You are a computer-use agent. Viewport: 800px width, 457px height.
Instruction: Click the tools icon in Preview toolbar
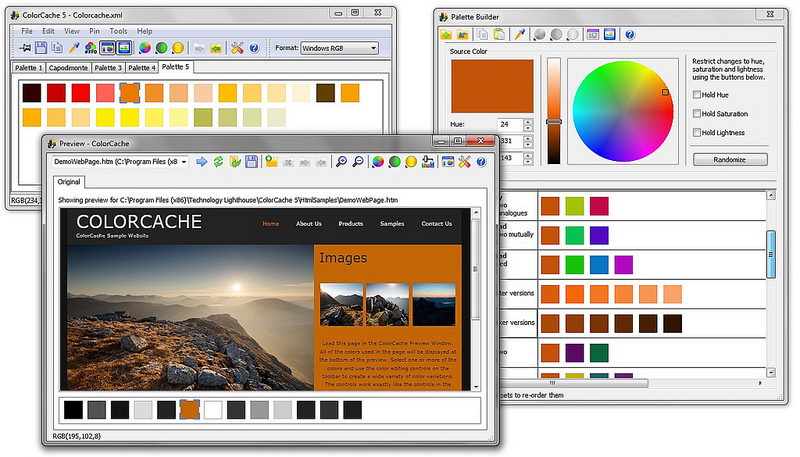(464, 162)
